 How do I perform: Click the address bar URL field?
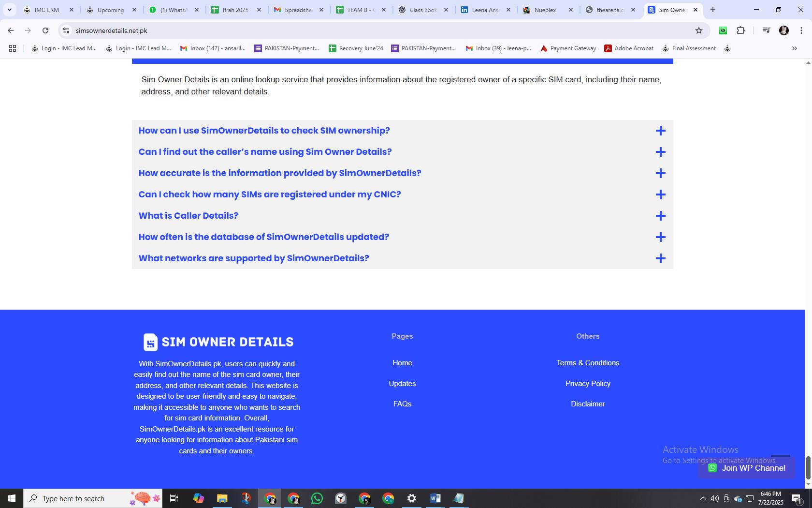382,30
